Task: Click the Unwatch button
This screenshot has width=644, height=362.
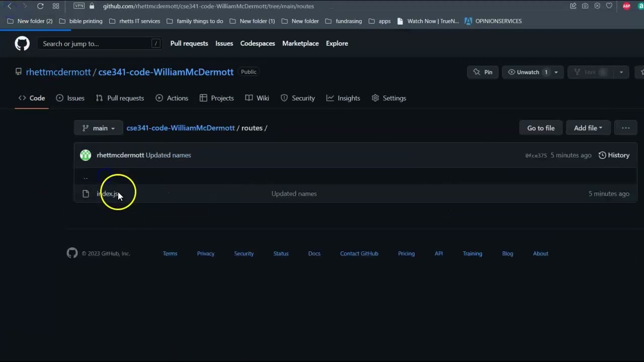Action: pos(527,72)
